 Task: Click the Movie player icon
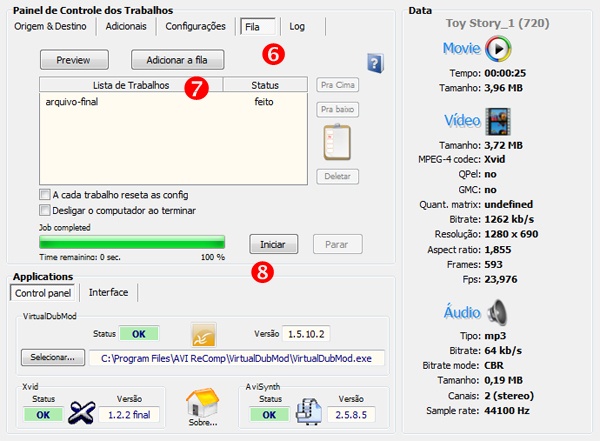pos(498,48)
